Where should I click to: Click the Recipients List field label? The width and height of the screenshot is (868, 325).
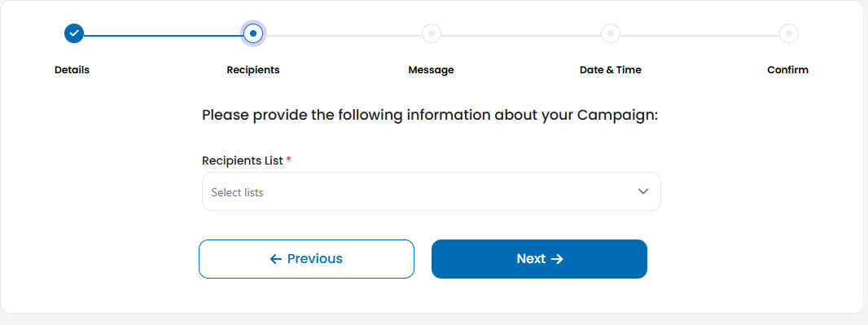point(243,160)
